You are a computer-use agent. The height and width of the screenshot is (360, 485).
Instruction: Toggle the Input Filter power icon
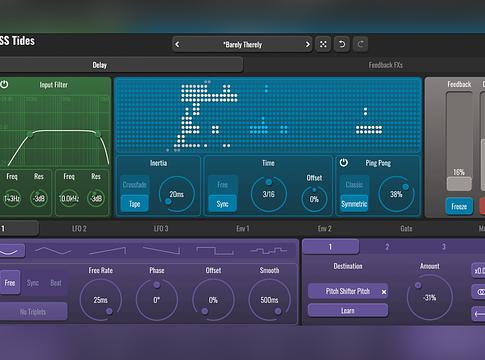(4, 84)
